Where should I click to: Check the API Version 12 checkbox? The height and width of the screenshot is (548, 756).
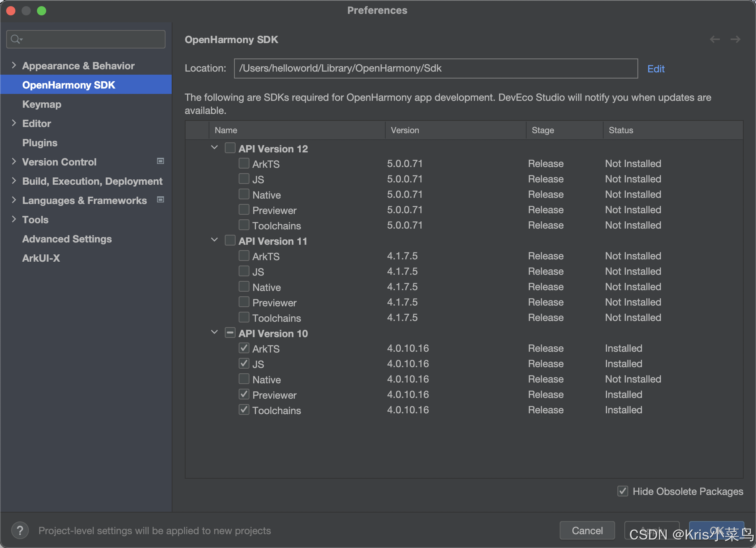point(230,148)
